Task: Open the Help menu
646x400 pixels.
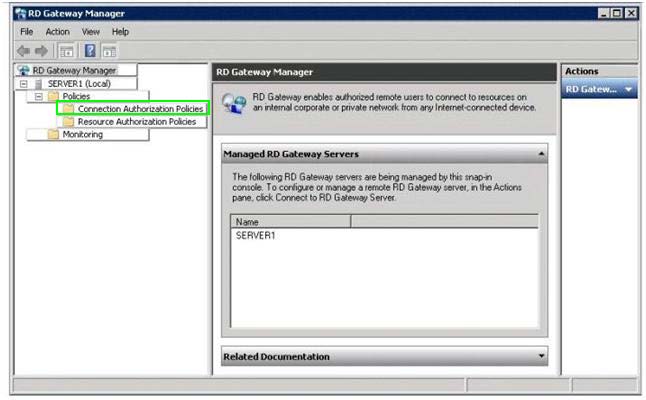Action: point(120,32)
